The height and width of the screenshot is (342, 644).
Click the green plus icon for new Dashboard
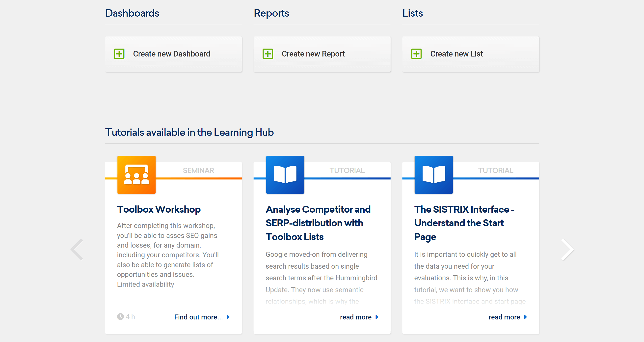119,54
